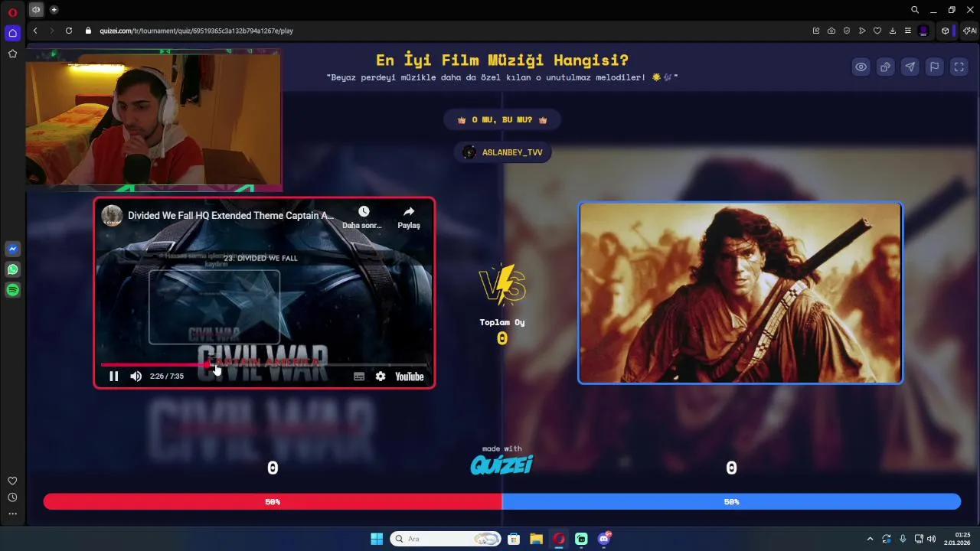Image resolution: width=980 pixels, height=551 pixels.
Task: Select the audio-playing browser tab
Action: tap(36, 10)
